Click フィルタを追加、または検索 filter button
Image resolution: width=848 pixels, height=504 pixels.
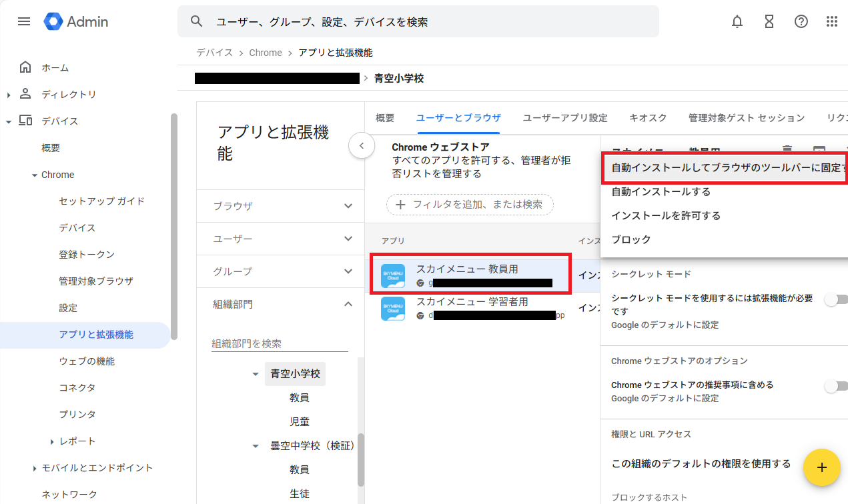tap(470, 205)
